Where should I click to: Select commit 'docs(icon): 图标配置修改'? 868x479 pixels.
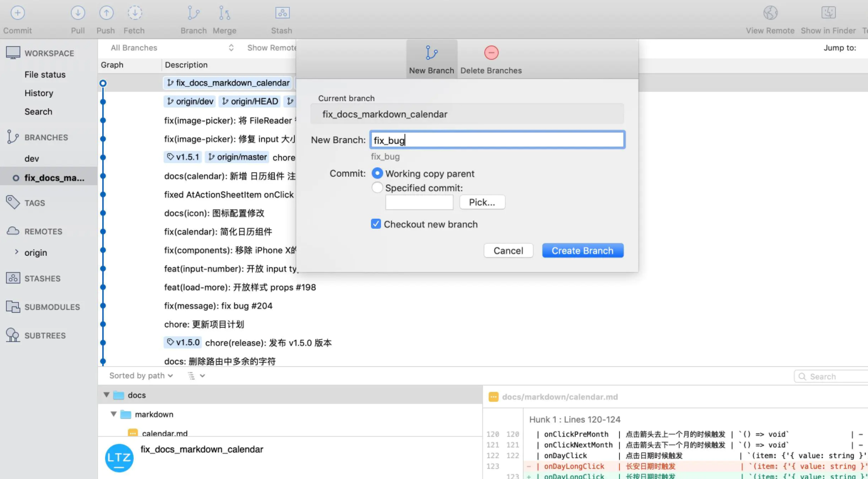(x=215, y=213)
